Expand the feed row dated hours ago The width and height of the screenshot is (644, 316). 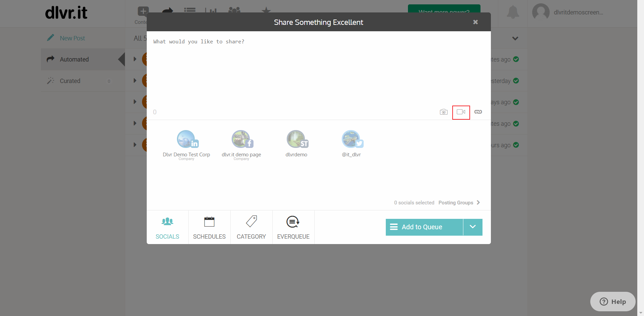click(x=135, y=145)
